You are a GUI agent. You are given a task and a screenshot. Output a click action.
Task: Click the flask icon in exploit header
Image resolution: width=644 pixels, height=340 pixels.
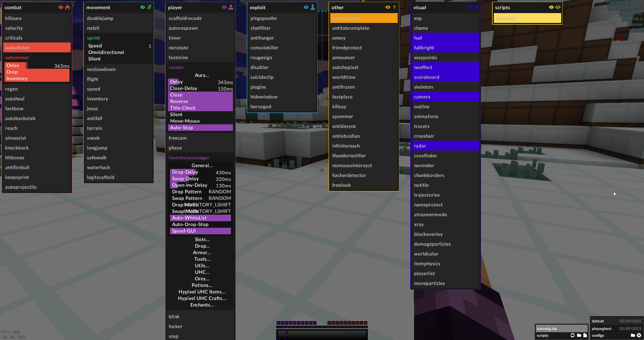[x=312, y=7]
